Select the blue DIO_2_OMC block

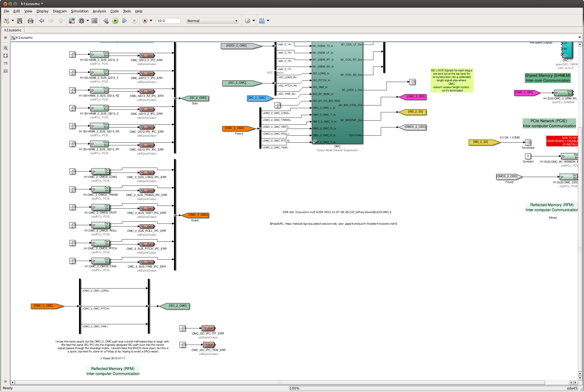[260, 98]
